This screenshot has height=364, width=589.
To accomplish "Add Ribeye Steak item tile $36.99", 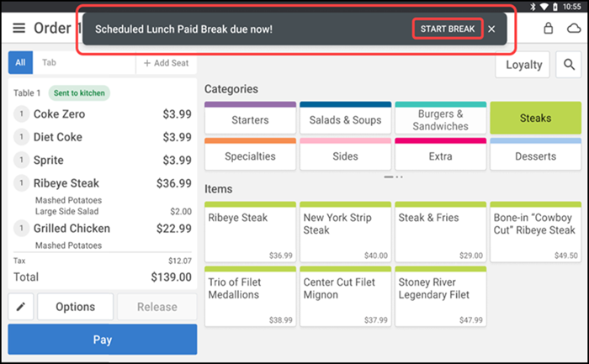I will [x=250, y=232].
